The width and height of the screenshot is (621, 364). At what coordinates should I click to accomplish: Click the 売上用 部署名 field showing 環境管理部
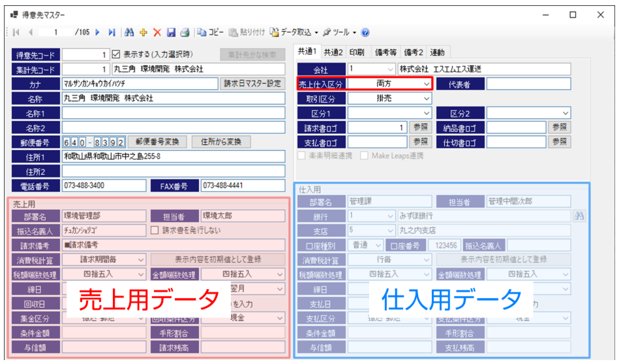pos(104,216)
